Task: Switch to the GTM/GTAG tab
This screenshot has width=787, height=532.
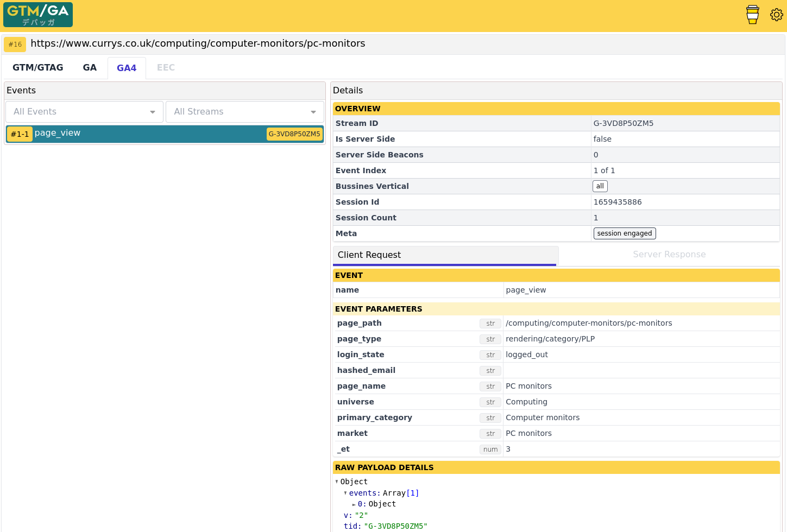Action: (38, 67)
